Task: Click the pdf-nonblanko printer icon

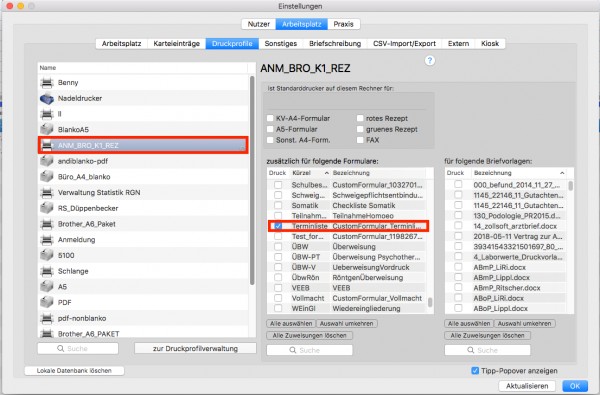Action: (47, 318)
